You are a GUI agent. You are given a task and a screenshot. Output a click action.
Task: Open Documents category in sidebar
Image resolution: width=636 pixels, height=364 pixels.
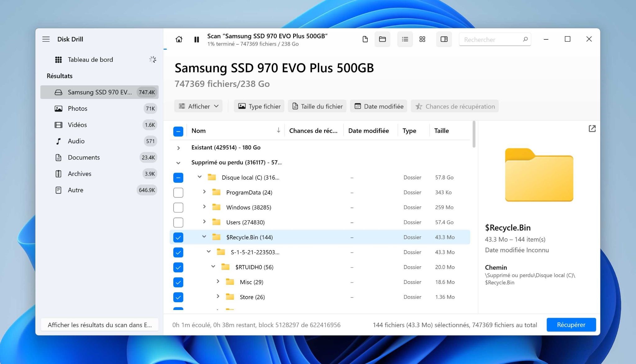click(x=99, y=157)
